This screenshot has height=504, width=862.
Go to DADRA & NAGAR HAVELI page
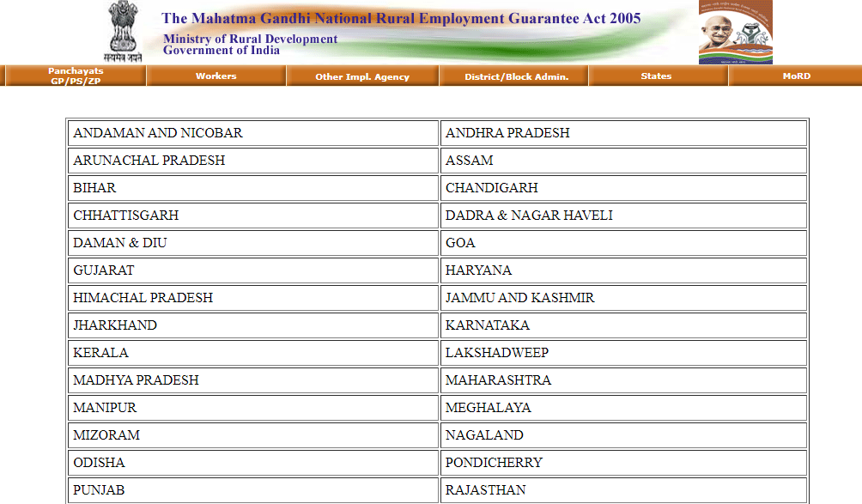tap(529, 216)
